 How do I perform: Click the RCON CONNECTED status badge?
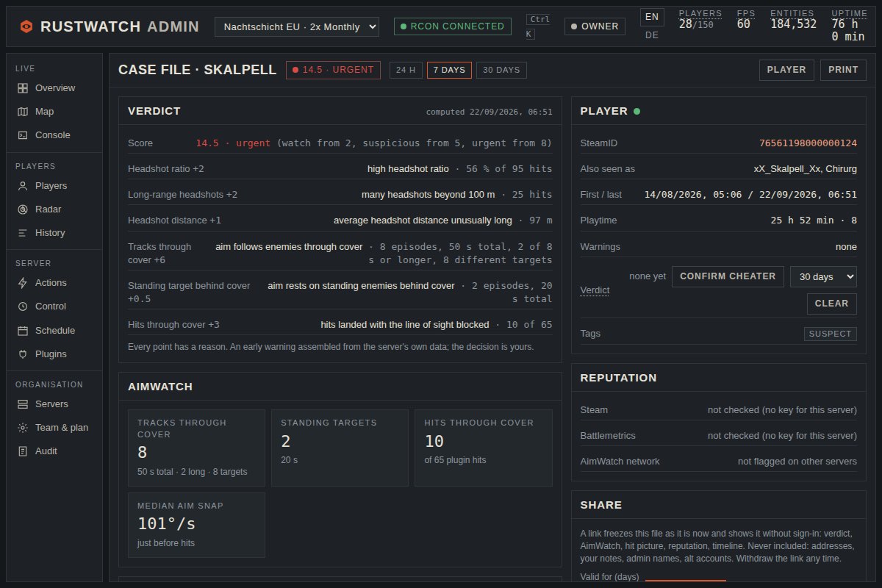(453, 26)
